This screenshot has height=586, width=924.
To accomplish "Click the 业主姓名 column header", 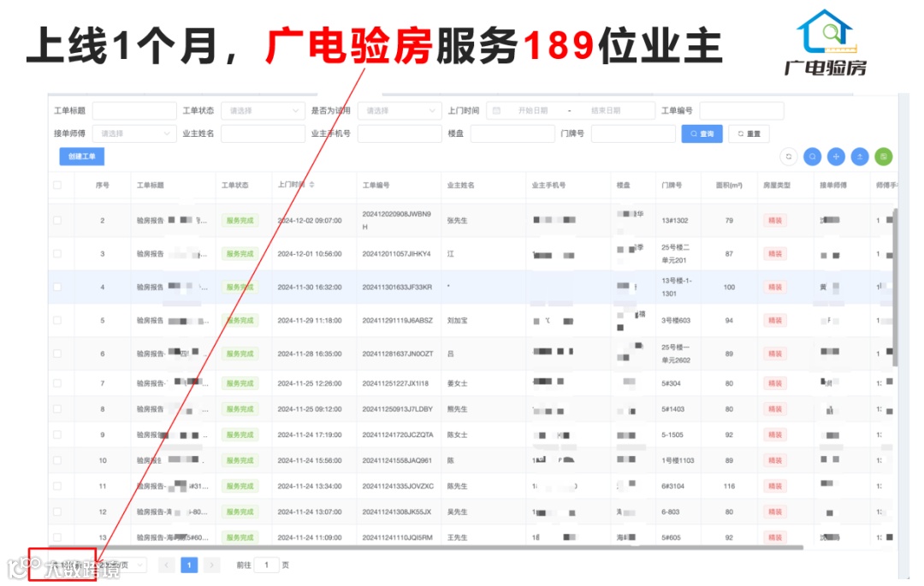I will 461,185.
